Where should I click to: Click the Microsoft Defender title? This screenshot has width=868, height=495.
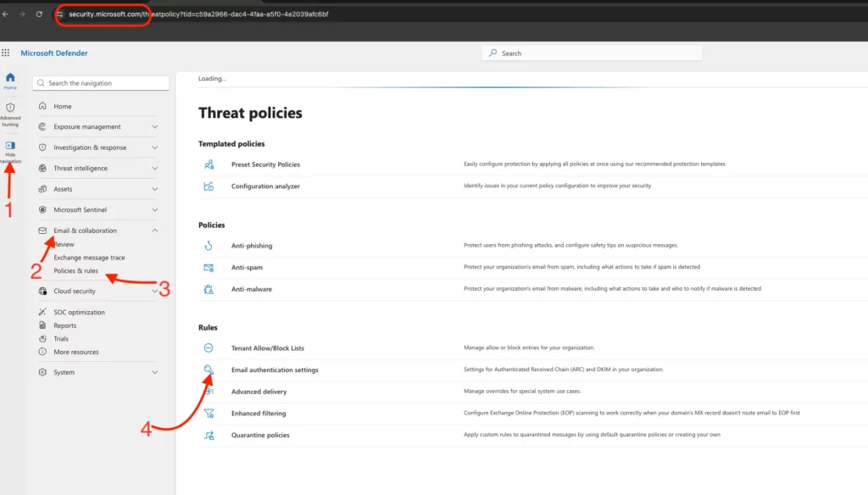tap(54, 53)
